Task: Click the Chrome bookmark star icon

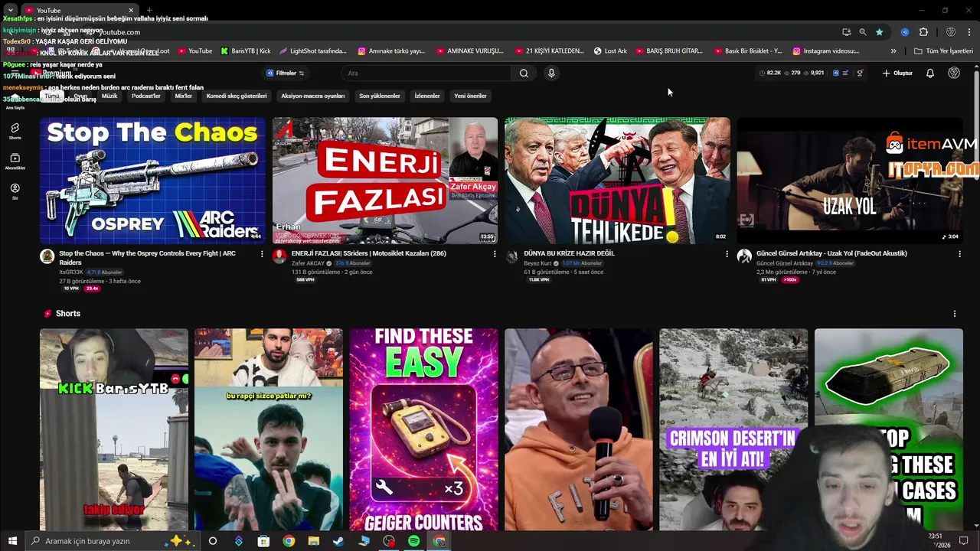Action: (879, 32)
